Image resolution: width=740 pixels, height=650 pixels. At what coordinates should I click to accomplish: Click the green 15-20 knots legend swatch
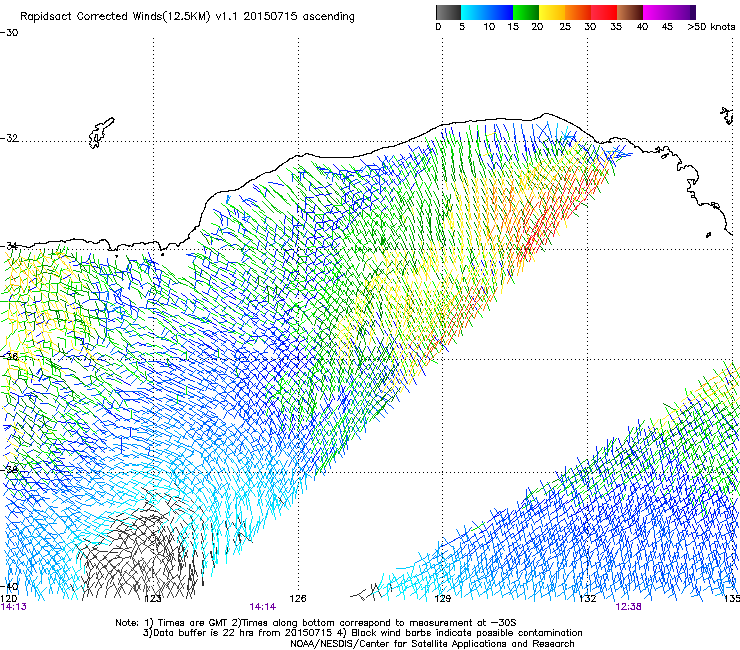[526, 12]
